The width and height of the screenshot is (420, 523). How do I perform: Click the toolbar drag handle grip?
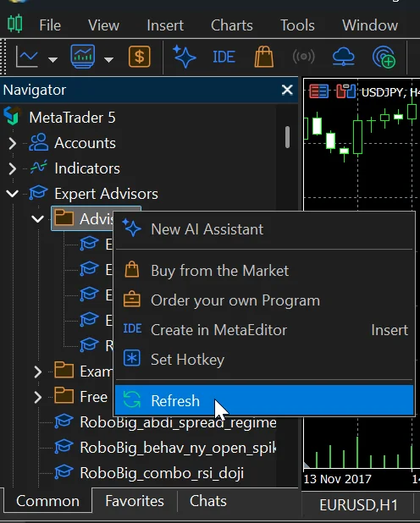click(x=3, y=57)
